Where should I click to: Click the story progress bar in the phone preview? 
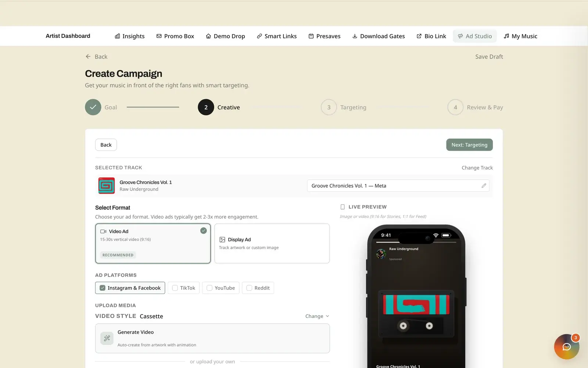tap(416, 242)
